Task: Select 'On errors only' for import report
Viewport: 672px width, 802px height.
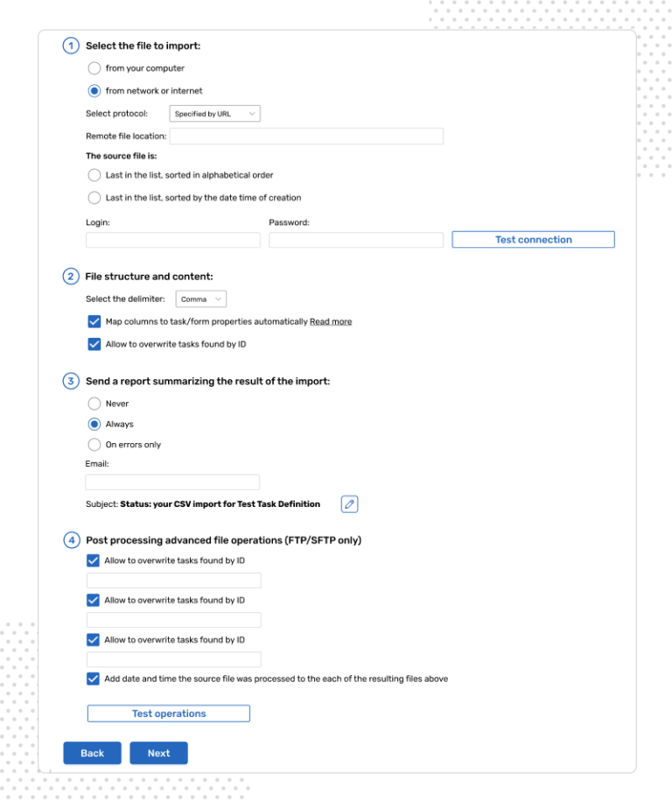Action: coord(94,444)
